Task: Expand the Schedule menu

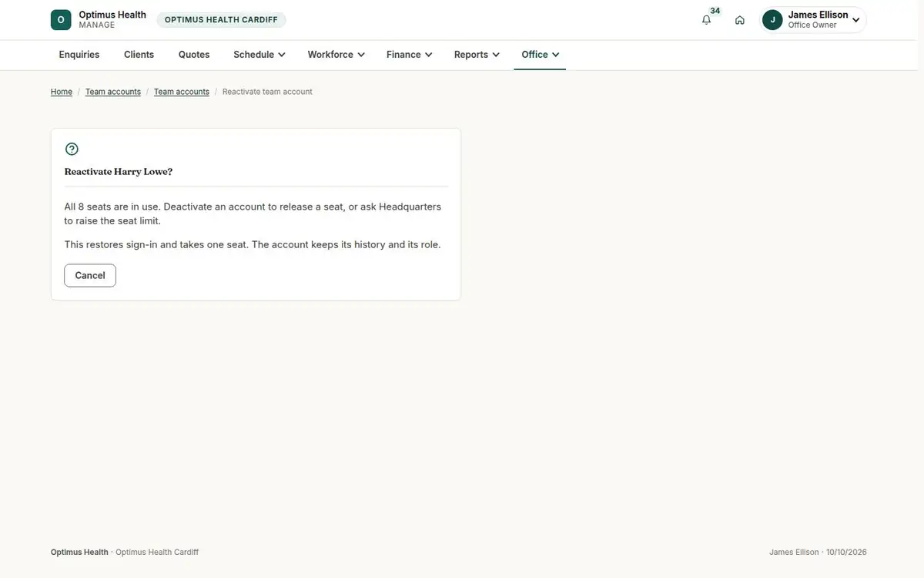Action: pos(259,55)
